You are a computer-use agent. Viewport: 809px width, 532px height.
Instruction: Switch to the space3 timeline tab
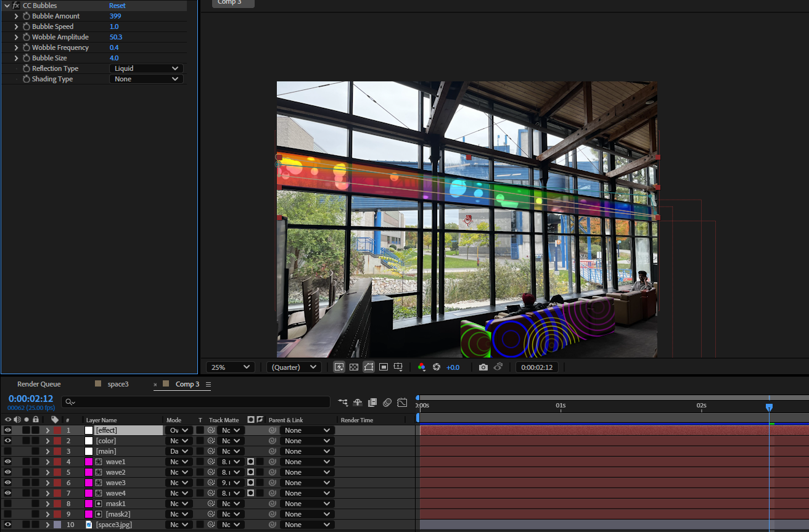(117, 384)
